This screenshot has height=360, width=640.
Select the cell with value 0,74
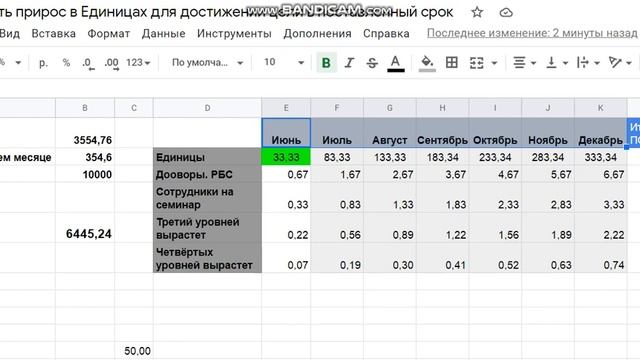tap(600, 258)
